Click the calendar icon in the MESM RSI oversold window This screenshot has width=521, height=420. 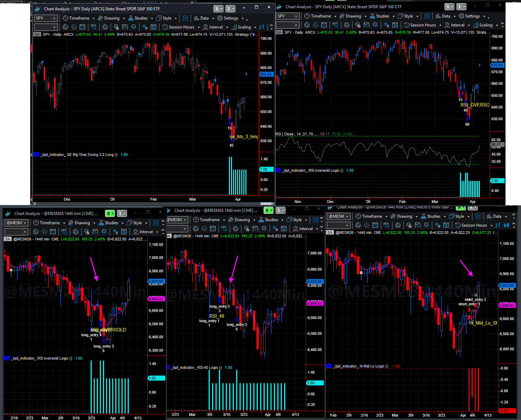click(x=53, y=232)
